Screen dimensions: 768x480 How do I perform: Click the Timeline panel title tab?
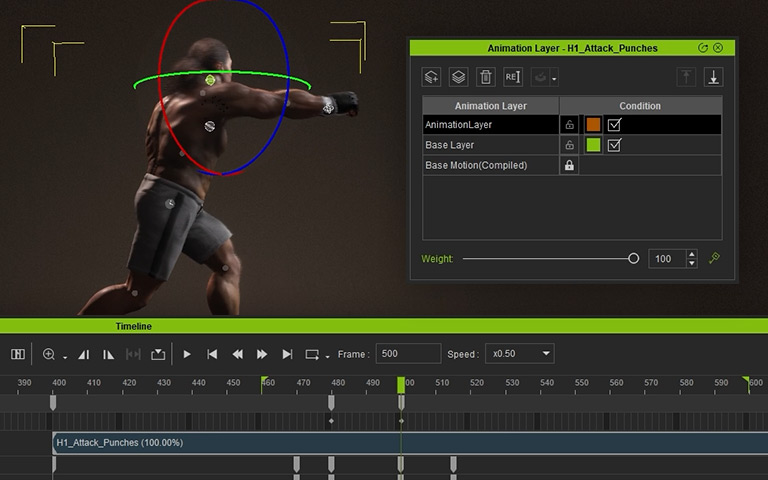pyautogui.click(x=132, y=326)
